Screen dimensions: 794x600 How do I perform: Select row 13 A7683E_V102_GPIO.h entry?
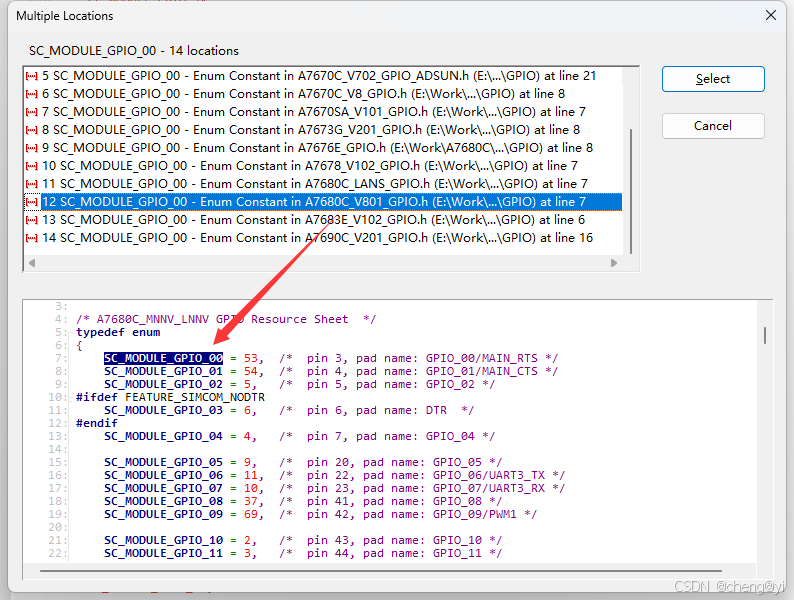[323, 220]
